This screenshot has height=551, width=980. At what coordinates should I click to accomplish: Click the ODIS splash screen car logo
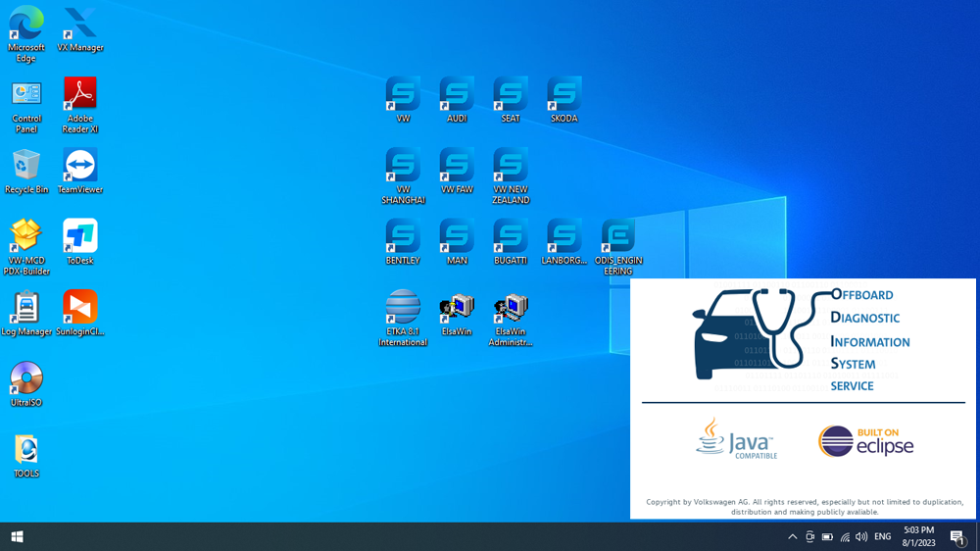tap(762, 333)
